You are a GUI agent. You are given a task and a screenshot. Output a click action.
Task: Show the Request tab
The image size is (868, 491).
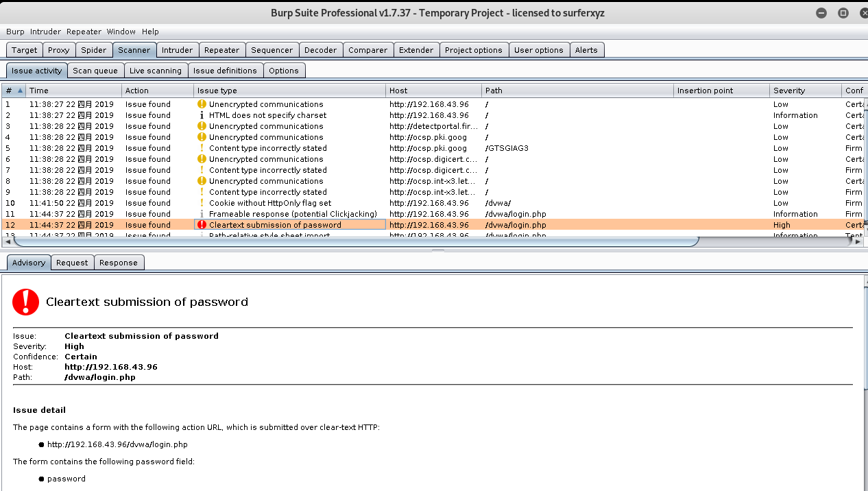pos(72,263)
